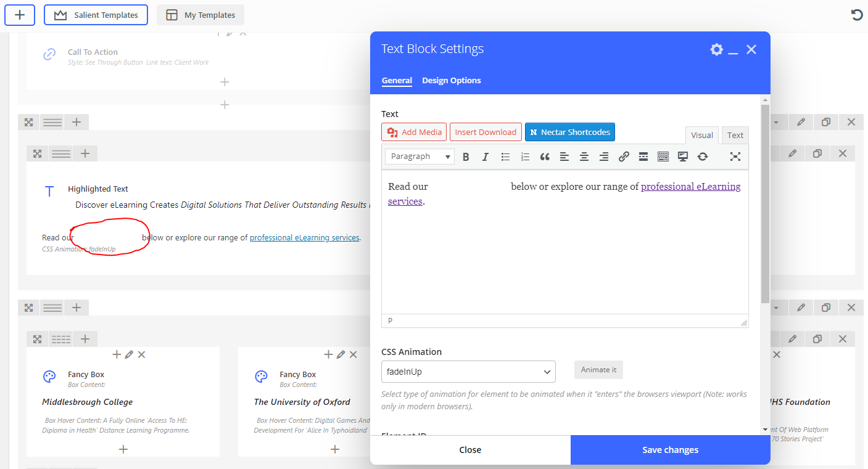The image size is (868, 469).
Task: Switch editor to the Text tab
Action: pyautogui.click(x=735, y=136)
